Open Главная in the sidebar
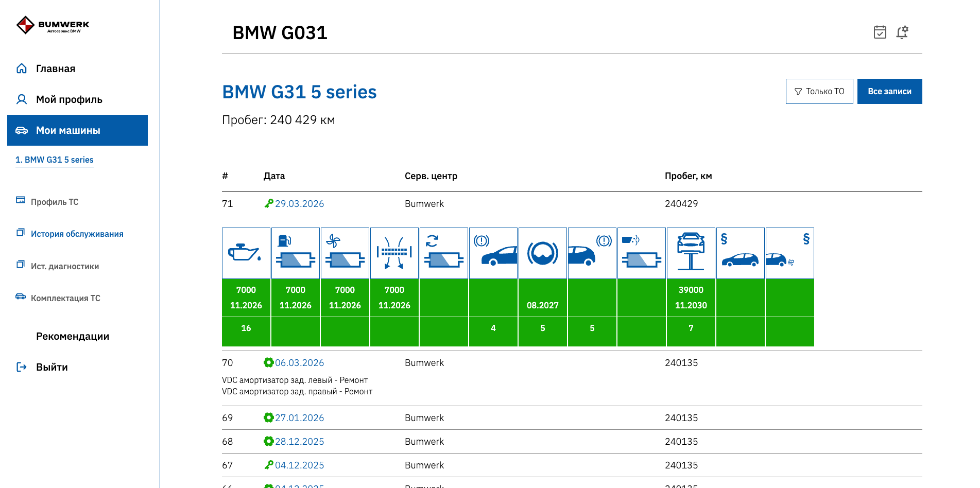Image resolution: width=980 pixels, height=488 pixels. tap(55, 68)
